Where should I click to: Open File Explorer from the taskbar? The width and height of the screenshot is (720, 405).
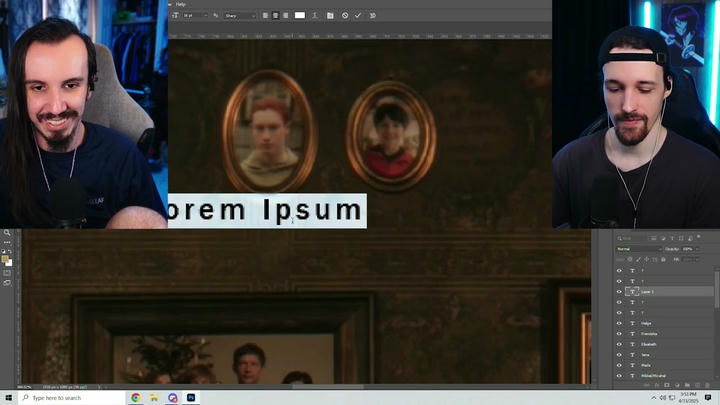click(154, 398)
